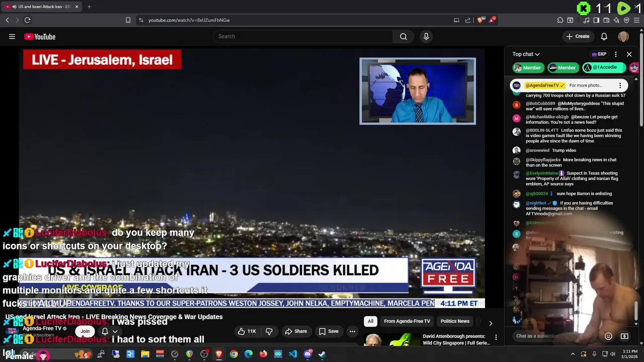Open Google Chrome from taskbar
The width and height of the screenshot is (644, 362).
point(233,354)
